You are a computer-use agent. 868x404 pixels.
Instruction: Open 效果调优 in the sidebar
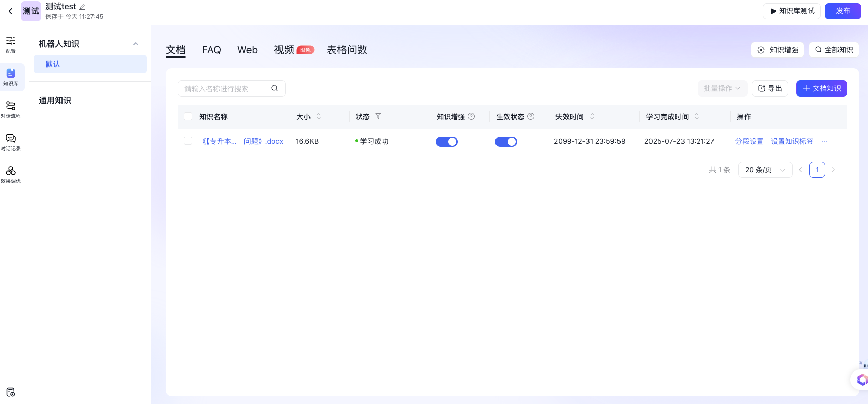pos(11,174)
